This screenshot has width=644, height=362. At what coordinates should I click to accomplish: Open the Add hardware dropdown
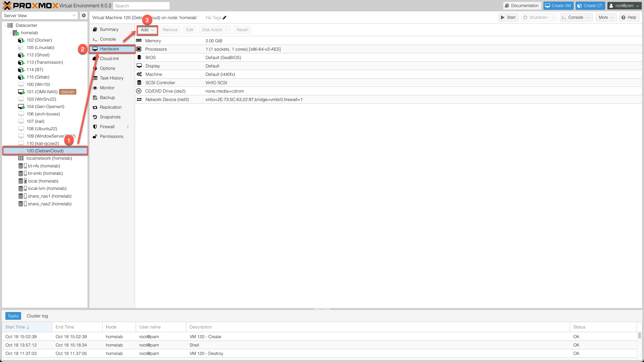147,30
